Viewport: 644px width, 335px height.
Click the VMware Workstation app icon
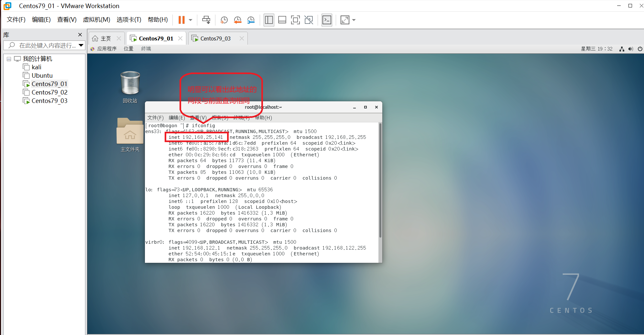7,6
